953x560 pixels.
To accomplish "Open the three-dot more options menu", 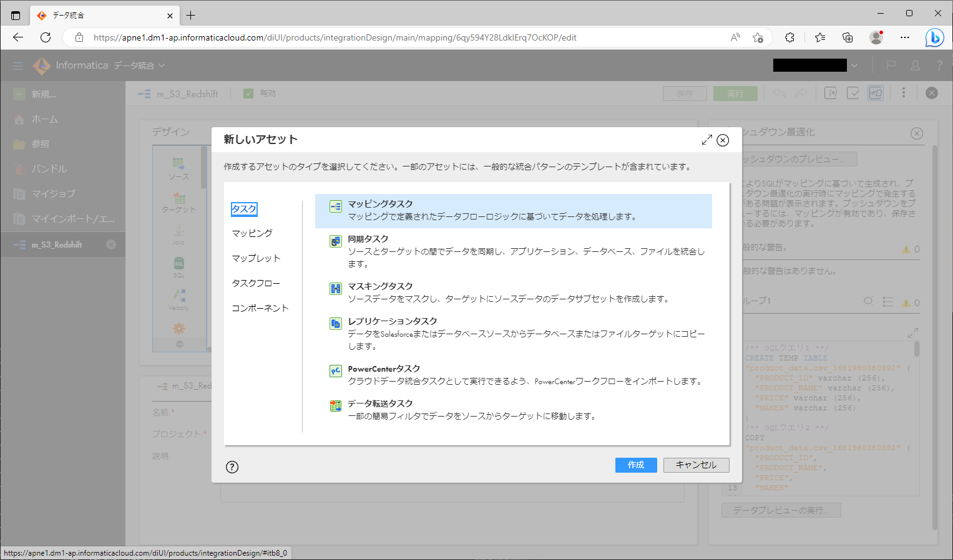I will (x=904, y=92).
